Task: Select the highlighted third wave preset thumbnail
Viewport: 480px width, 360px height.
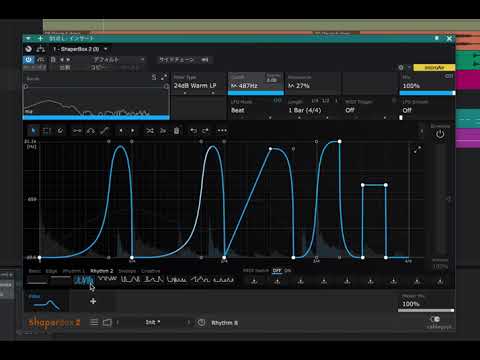Action: coord(84,280)
